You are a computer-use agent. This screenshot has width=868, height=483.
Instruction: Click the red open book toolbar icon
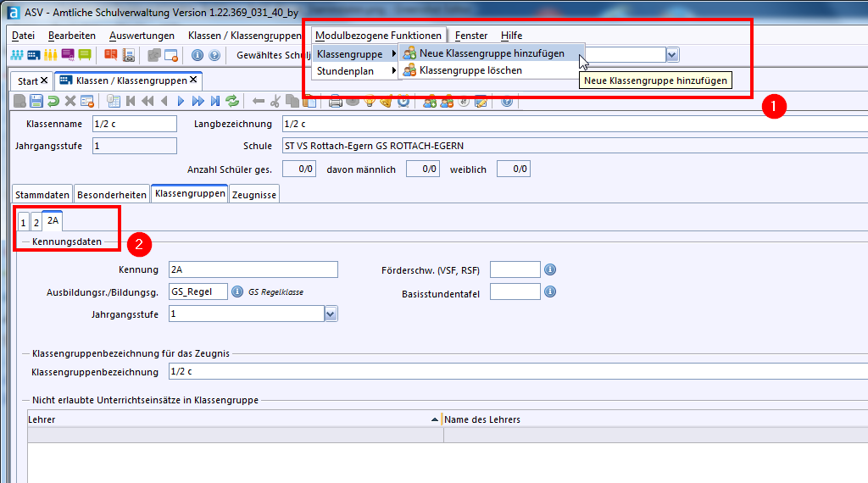[x=111, y=55]
